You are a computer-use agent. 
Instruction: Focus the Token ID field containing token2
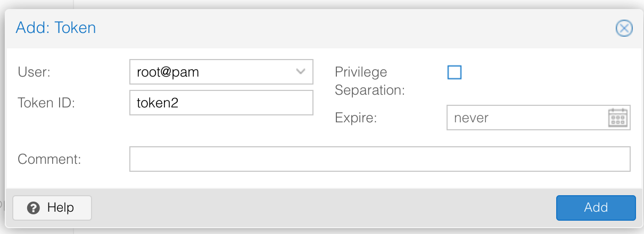(221, 103)
